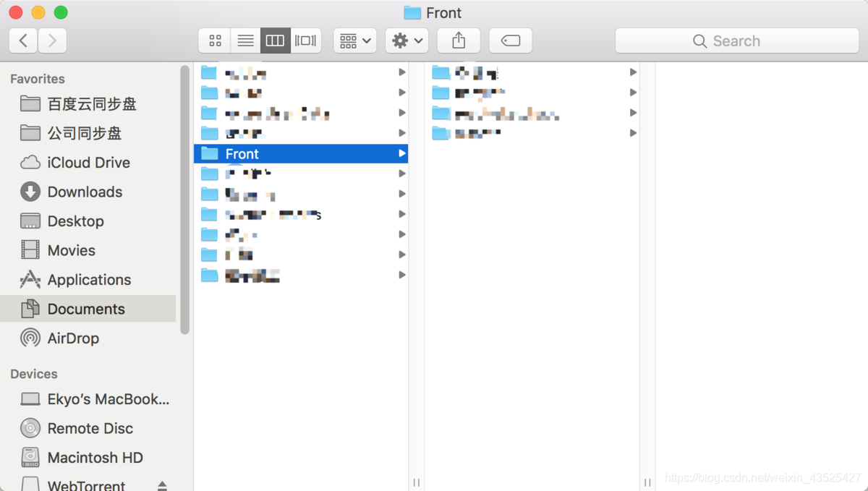
Task: Click the Favorites section header
Action: (x=38, y=79)
